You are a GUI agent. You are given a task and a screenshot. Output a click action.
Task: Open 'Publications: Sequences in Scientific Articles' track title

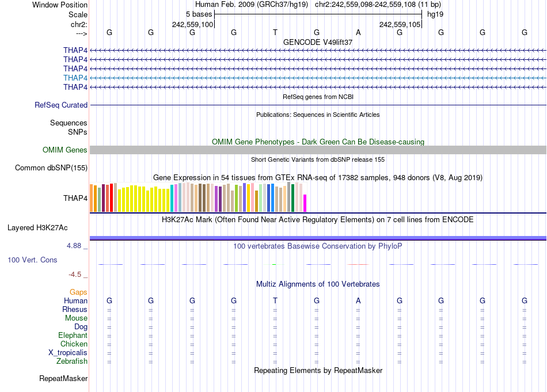tap(318, 115)
